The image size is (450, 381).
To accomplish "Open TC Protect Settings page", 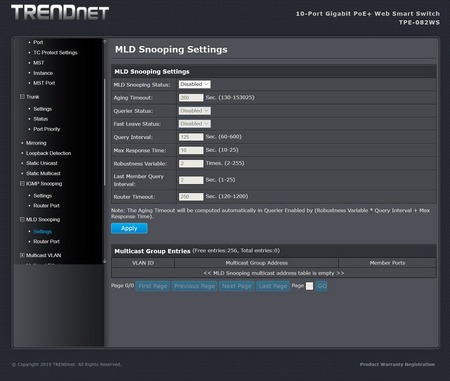I will pyautogui.click(x=55, y=53).
